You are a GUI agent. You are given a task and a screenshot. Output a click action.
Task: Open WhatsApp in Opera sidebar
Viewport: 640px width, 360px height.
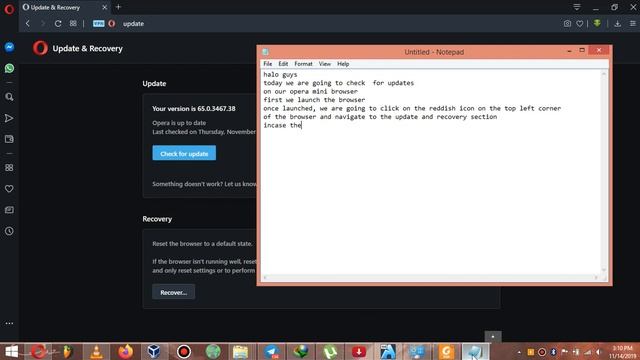click(9, 68)
